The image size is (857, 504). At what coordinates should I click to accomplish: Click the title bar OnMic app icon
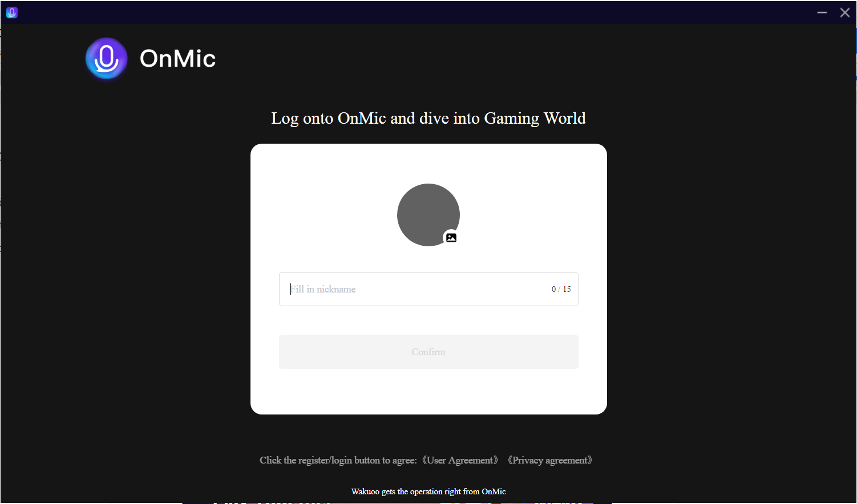pyautogui.click(x=12, y=13)
